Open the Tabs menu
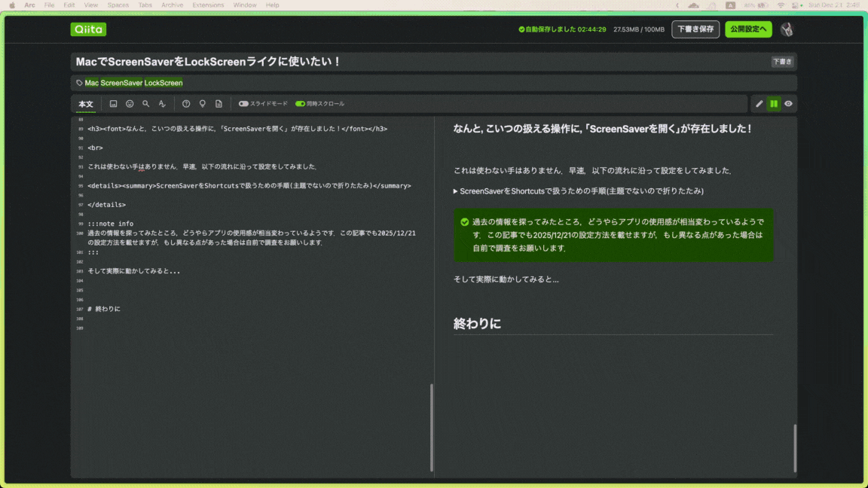Screen dimensions: 868x488 [145, 5]
